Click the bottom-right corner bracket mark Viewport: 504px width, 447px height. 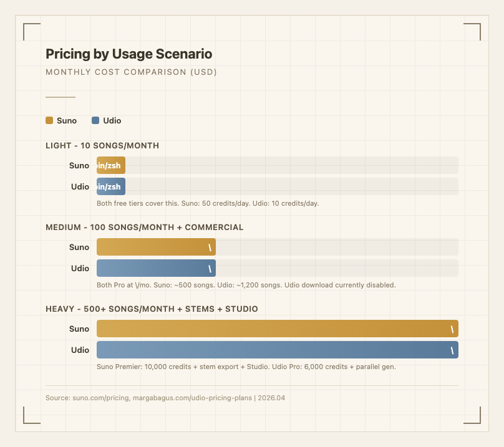coord(472,415)
